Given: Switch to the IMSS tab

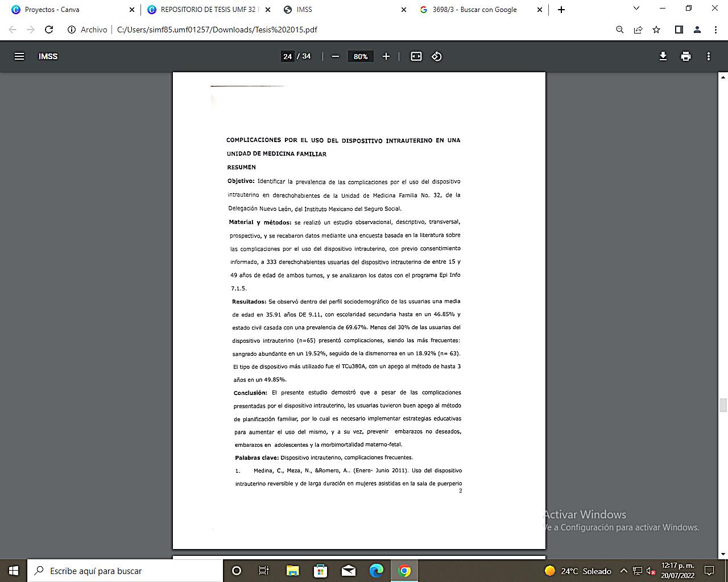Looking at the screenshot, I should (344, 10).
